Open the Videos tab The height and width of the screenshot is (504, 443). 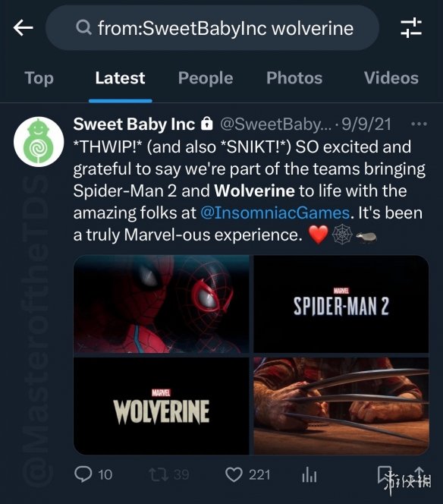point(391,78)
